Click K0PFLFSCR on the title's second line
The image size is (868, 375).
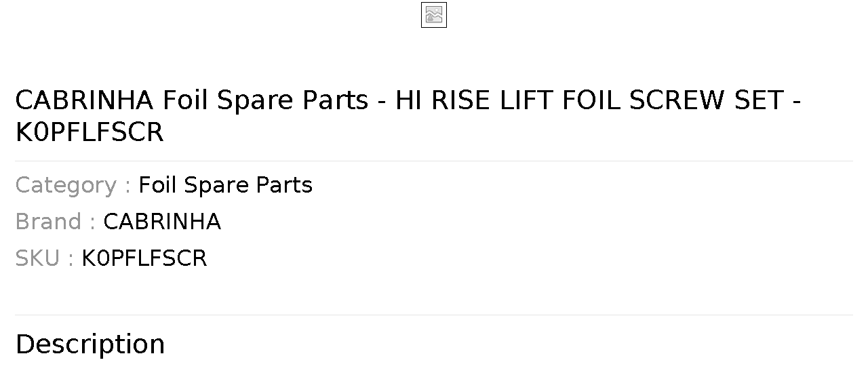point(90,133)
